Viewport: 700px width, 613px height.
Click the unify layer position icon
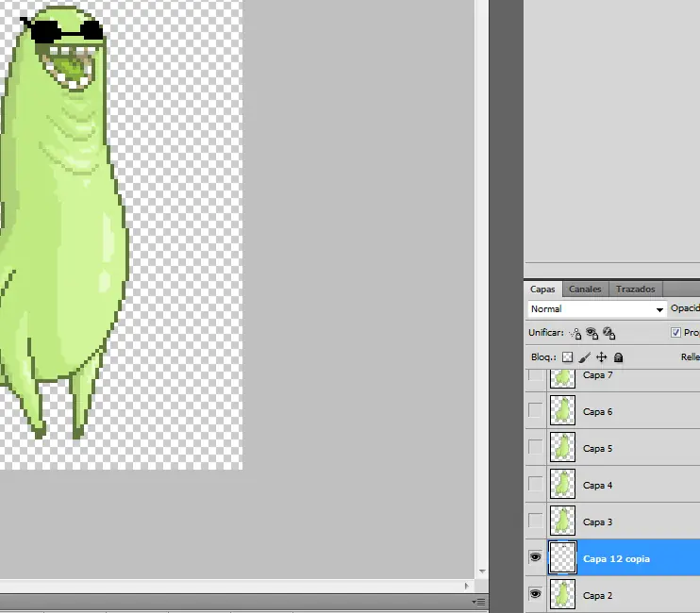coord(575,333)
